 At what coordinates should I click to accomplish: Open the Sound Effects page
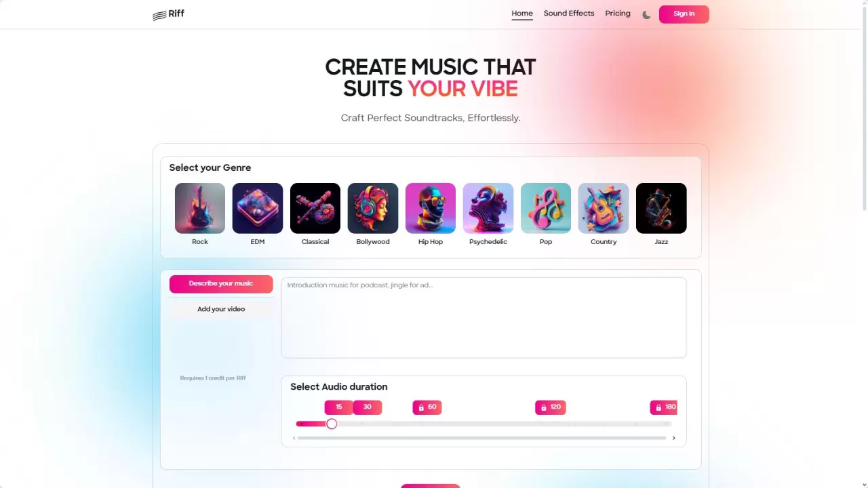pyautogui.click(x=569, y=14)
